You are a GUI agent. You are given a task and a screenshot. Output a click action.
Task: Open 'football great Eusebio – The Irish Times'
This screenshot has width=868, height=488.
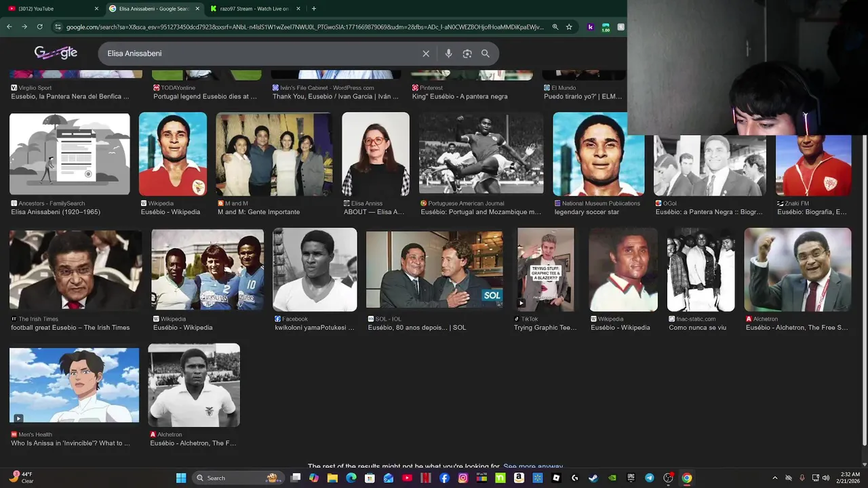click(x=70, y=328)
